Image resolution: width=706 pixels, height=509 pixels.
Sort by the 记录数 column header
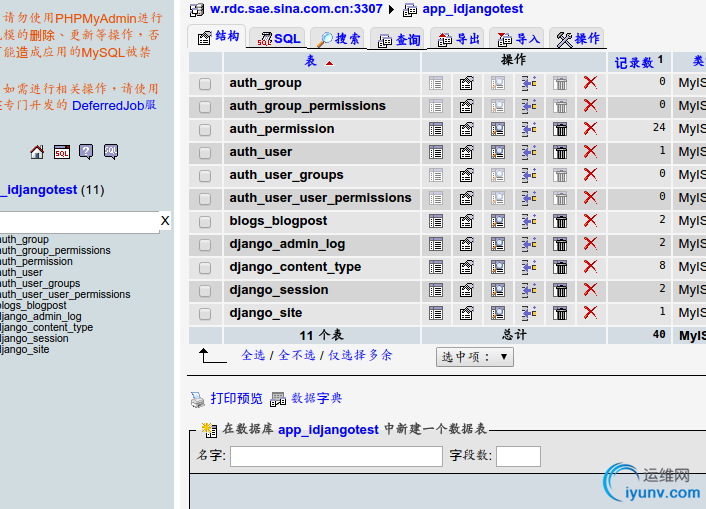634,63
